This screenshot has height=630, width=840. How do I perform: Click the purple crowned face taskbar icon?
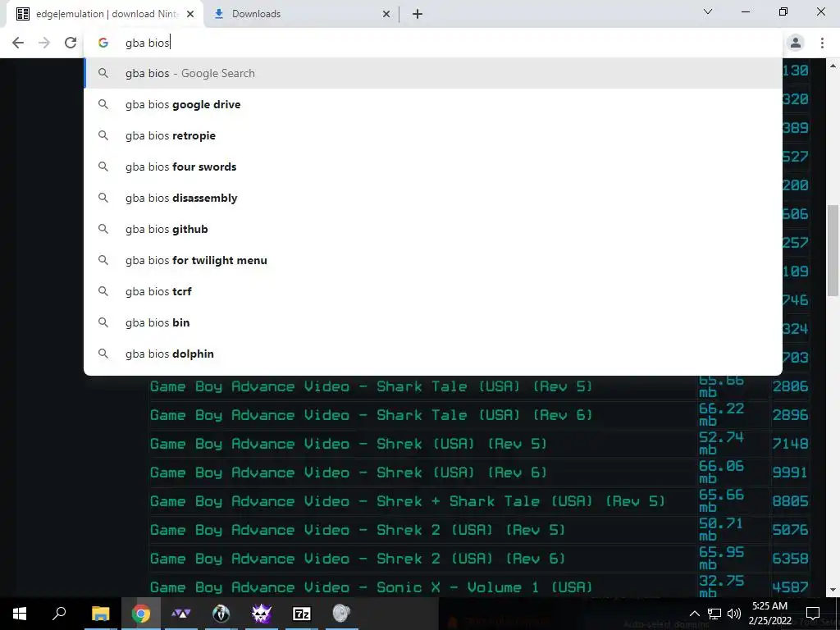click(x=262, y=614)
